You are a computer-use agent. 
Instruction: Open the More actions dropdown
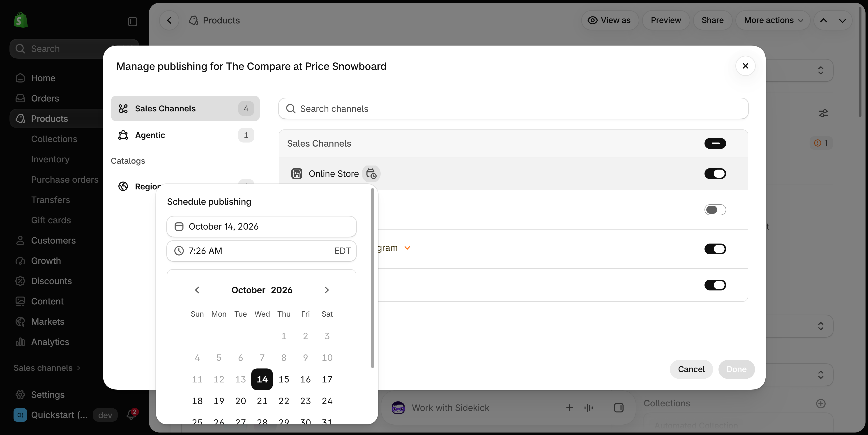coord(773,21)
